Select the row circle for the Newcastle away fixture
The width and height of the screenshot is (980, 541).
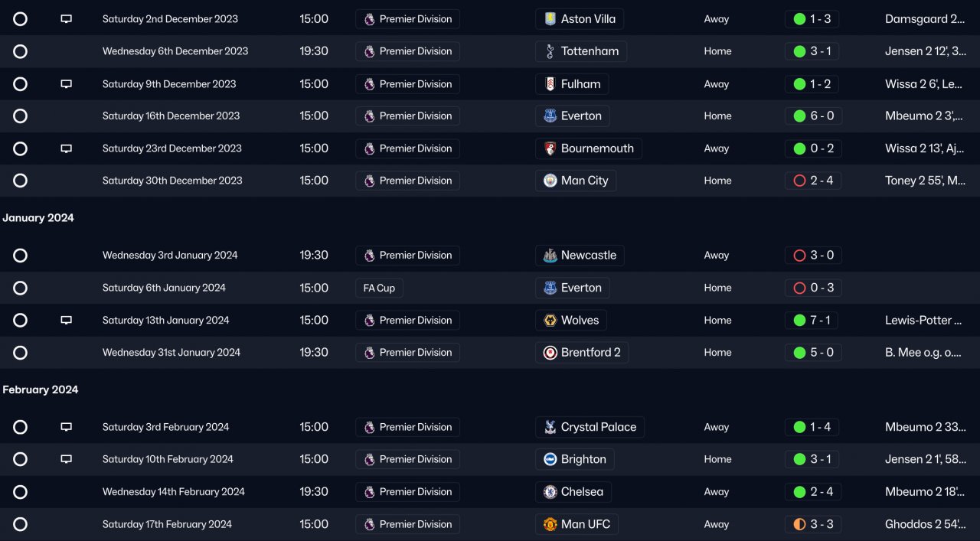[x=21, y=256]
